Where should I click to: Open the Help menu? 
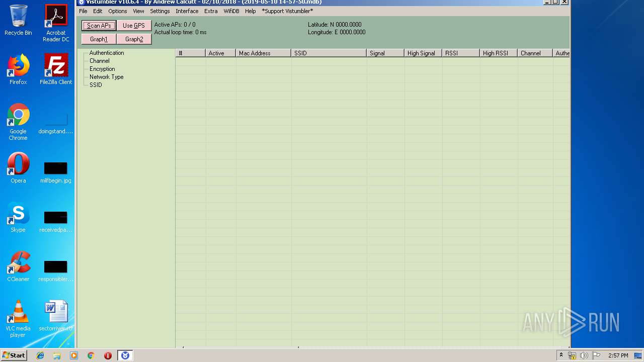coord(251,11)
